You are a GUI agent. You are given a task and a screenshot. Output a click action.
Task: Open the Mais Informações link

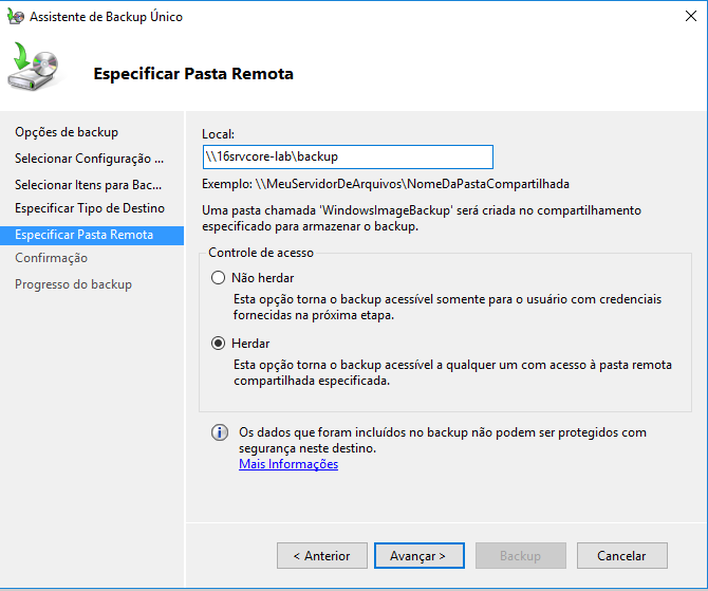point(289,464)
